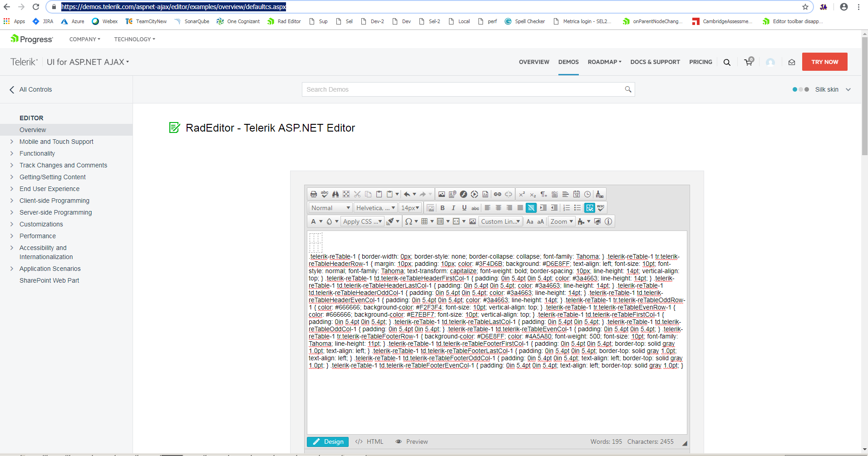Insert current date with calendar icon
Image resolution: width=868 pixels, height=456 pixels.
577,194
